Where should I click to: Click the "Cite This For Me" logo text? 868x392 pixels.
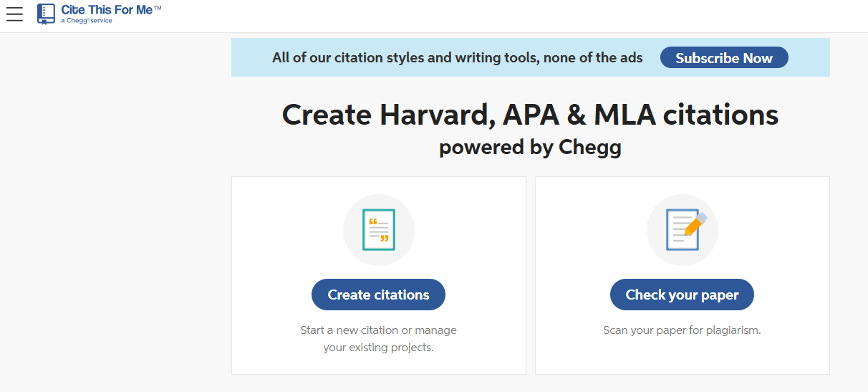tap(106, 10)
